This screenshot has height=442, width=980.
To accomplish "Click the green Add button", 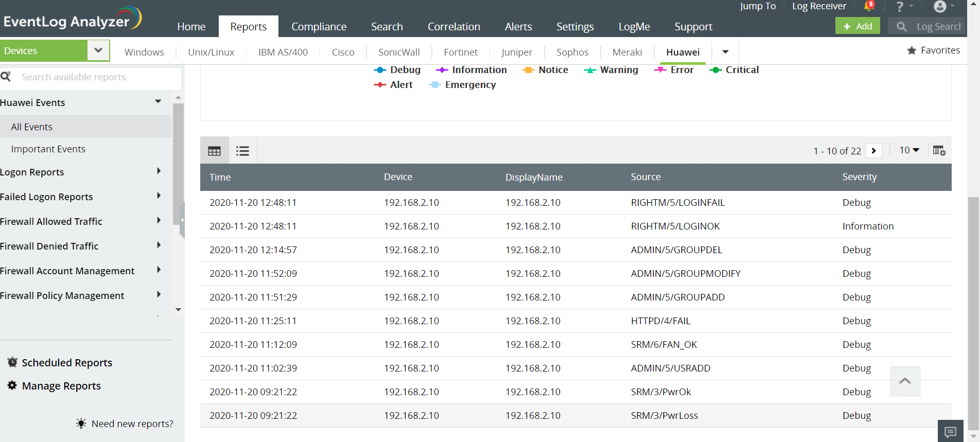I will [x=857, y=26].
